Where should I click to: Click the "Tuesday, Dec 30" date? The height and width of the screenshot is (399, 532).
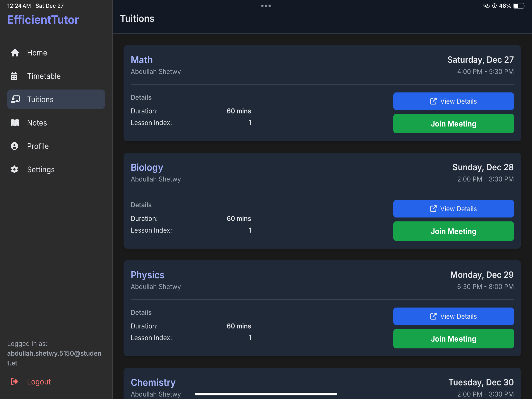pos(481,382)
